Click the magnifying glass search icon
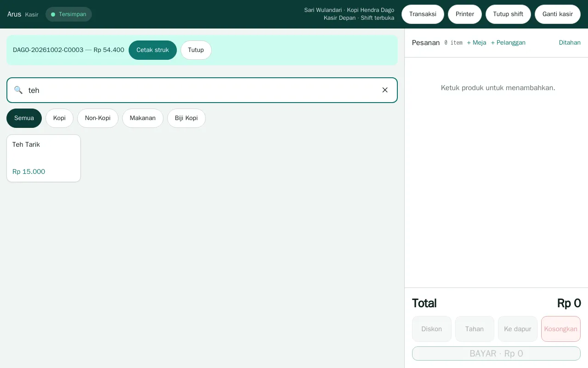588x368 pixels. point(18,90)
